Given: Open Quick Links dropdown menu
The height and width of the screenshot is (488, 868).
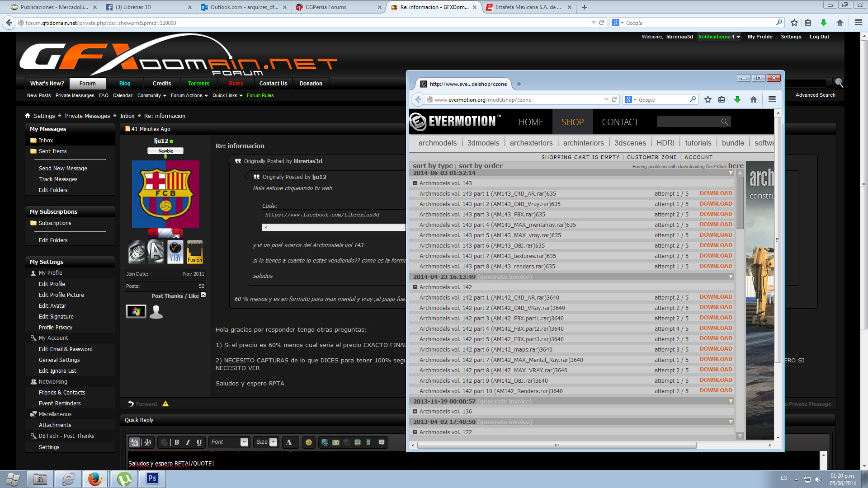Looking at the screenshot, I should click(227, 95).
